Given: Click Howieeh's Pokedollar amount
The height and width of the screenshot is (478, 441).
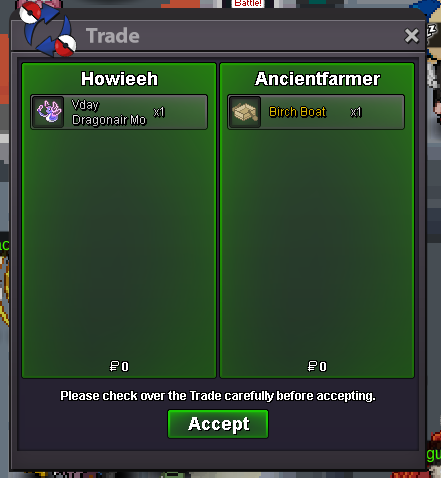Looking at the screenshot, I should pos(119,366).
